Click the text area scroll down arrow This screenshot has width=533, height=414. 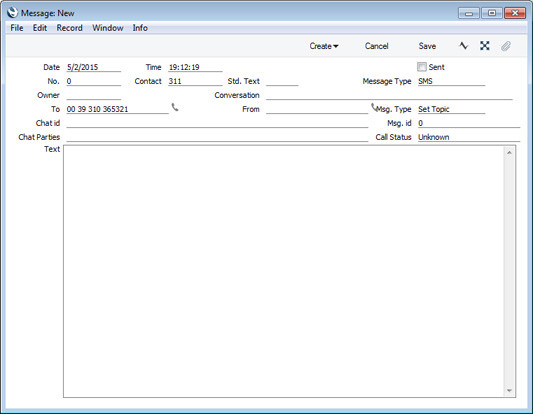(x=509, y=391)
